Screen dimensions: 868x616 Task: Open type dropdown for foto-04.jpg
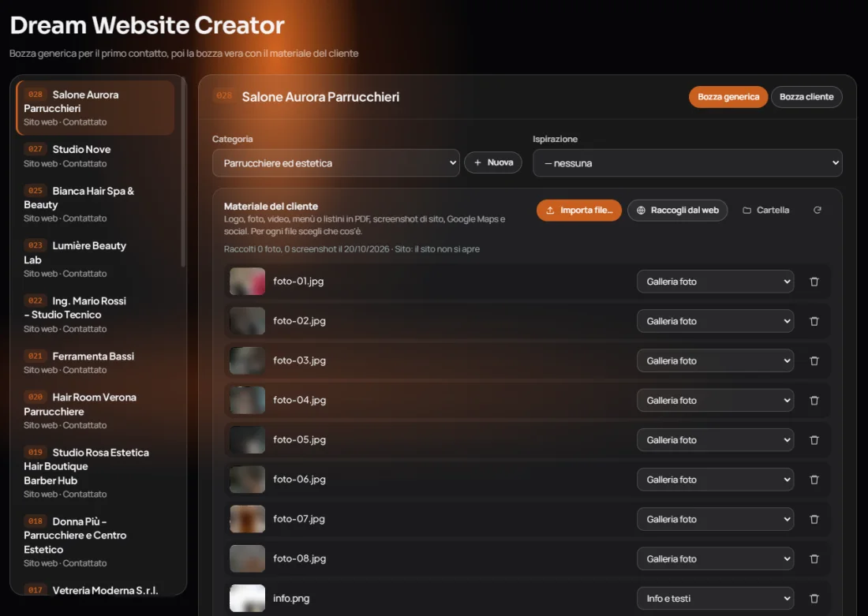715,400
